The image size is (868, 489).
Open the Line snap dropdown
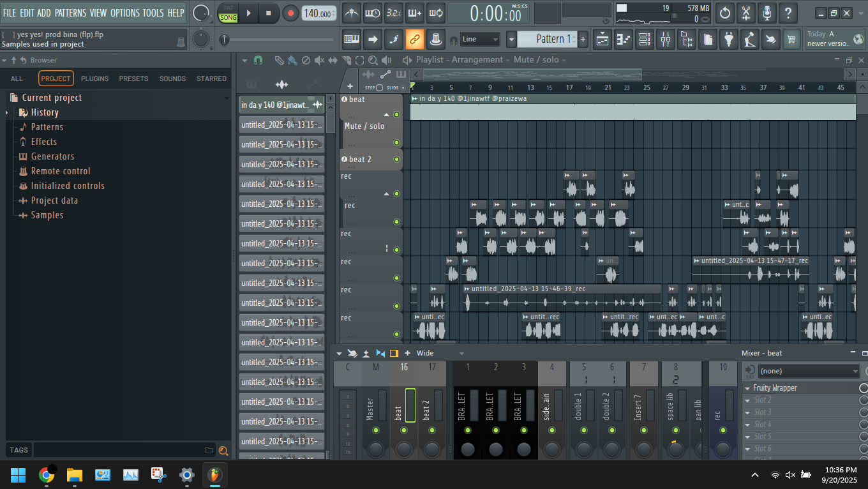pyautogui.click(x=480, y=40)
